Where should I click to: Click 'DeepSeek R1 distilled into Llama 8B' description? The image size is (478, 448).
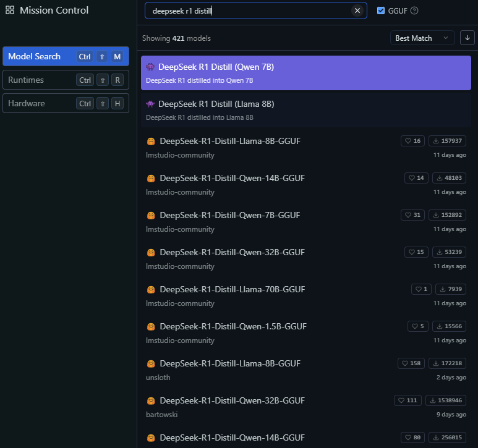pyautogui.click(x=199, y=117)
